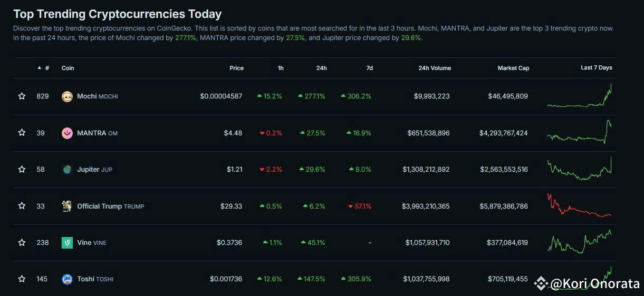
Task: Sort table by Market Cap column
Action: [x=513, y=68]
